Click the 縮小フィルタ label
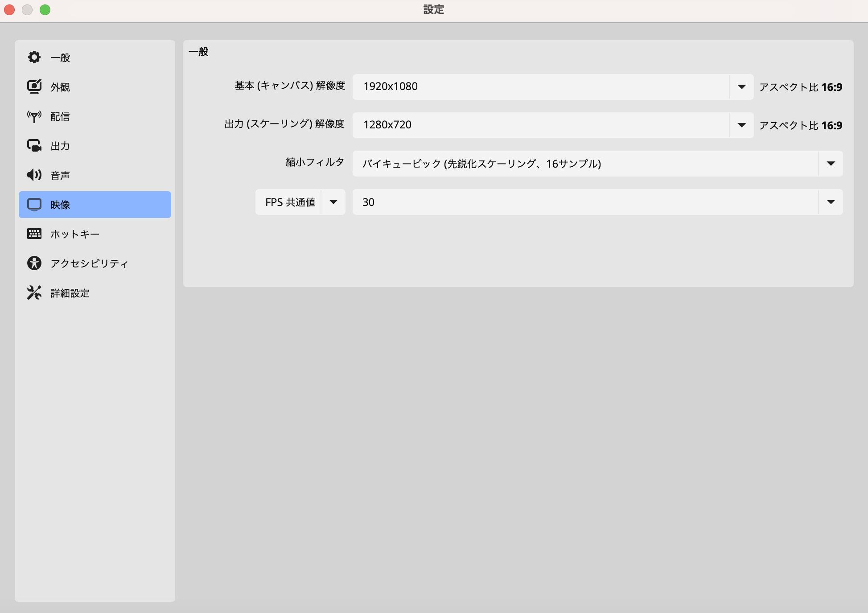The image size is (868, 613). [x=315, y=162]
